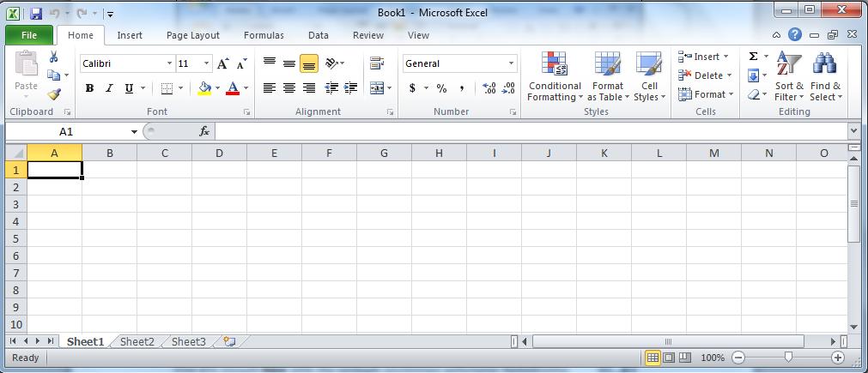868x373 pixels.
Task: Open the File tab
Action: 29,35
